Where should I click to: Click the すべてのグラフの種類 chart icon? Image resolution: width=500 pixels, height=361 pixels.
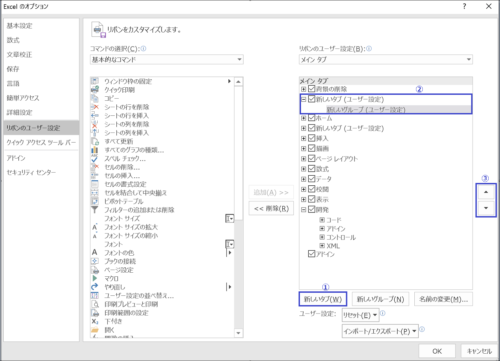coord(95,150)
